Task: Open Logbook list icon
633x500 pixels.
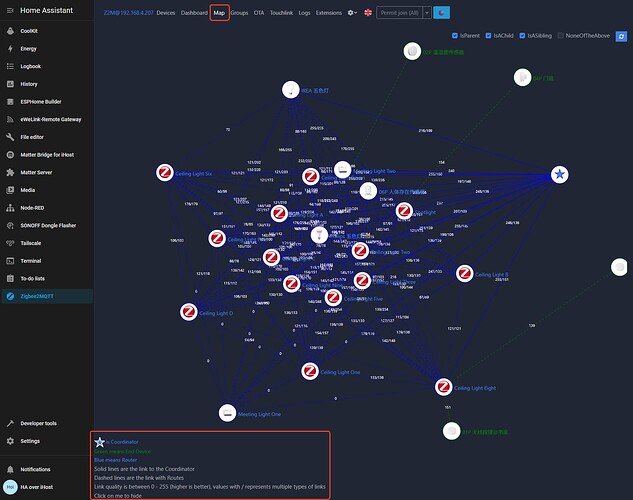Action: click(10, 66)
